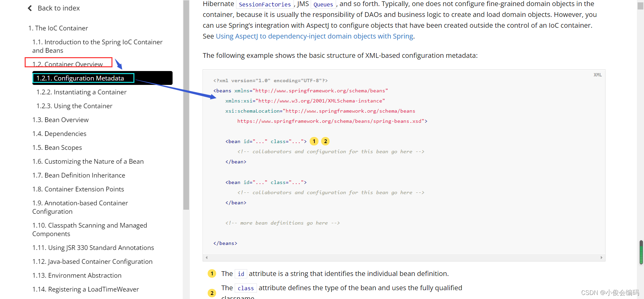Click the code block horizontal scrollbar track
Image resolution: width=644 pixels, height=299 pixels.
click(404, 258)
